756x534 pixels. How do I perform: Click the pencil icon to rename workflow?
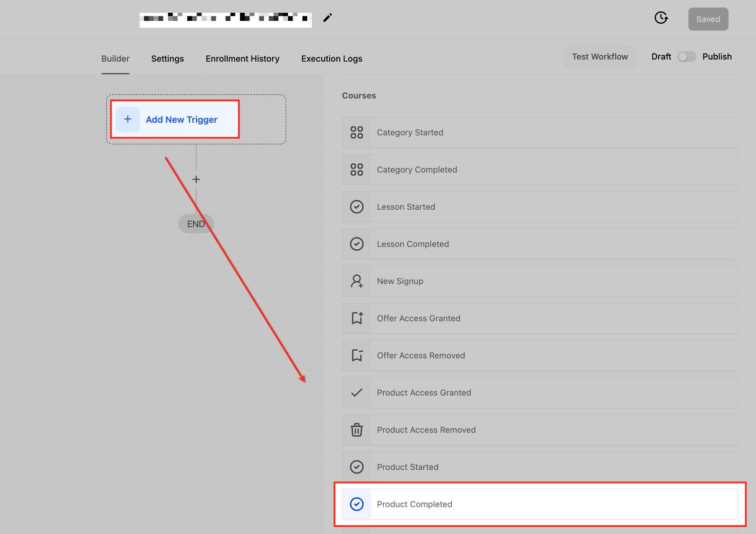pos(327,18)
